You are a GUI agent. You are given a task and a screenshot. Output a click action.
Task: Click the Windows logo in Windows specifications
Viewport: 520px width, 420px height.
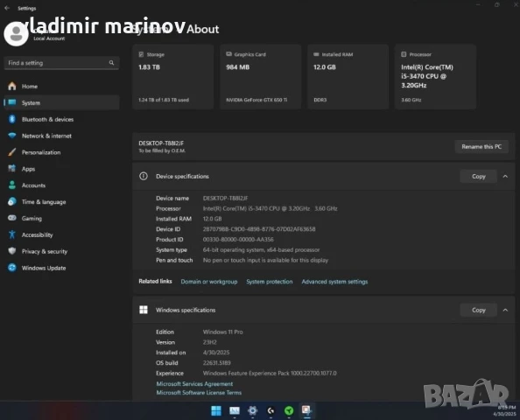(x=144, y=310)
